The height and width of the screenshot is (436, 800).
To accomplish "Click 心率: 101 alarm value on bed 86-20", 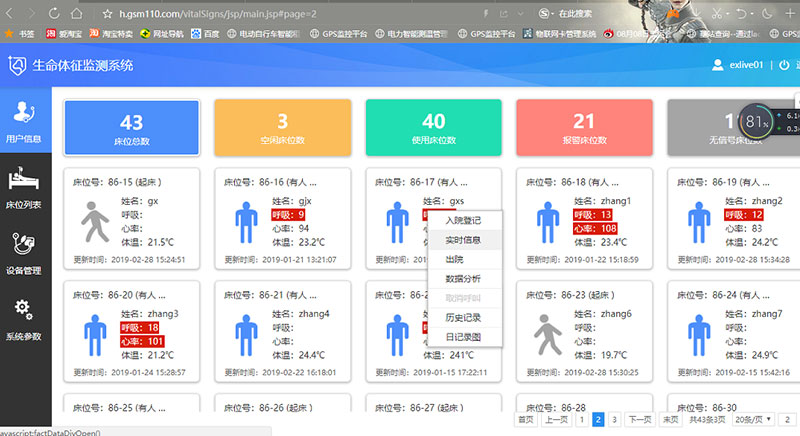I will 142,341.
